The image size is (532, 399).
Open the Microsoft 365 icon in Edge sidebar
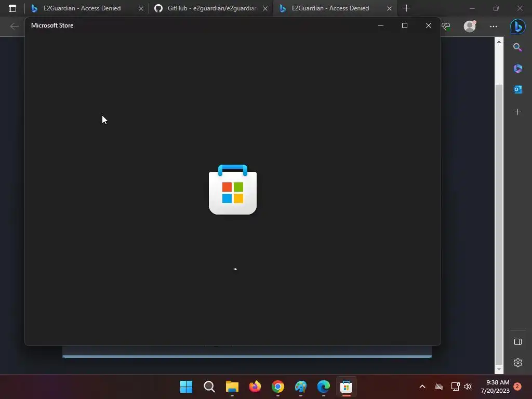(518, 68)
